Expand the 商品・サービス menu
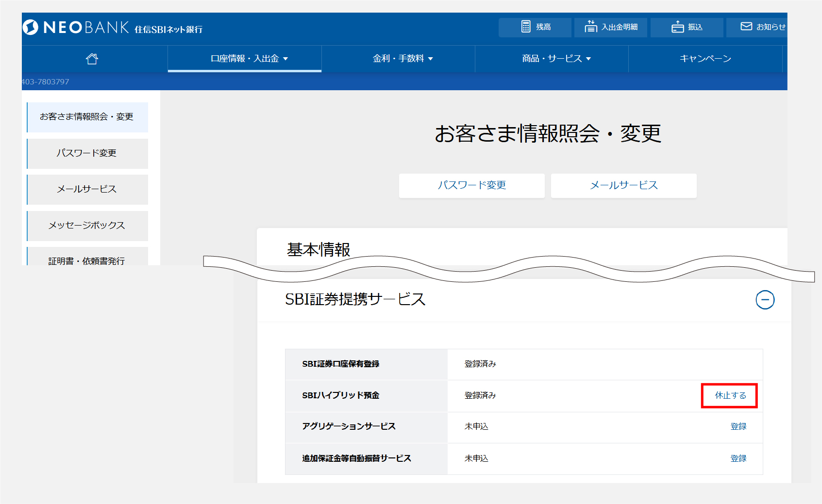 (552, 59)
